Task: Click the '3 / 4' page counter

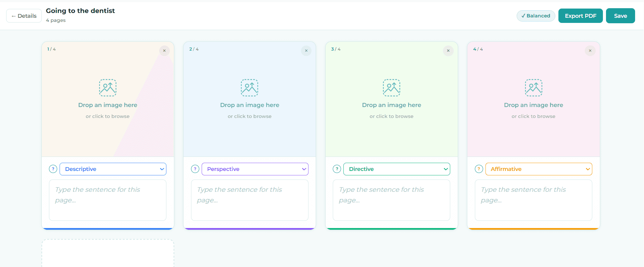Action: (336, 49)
